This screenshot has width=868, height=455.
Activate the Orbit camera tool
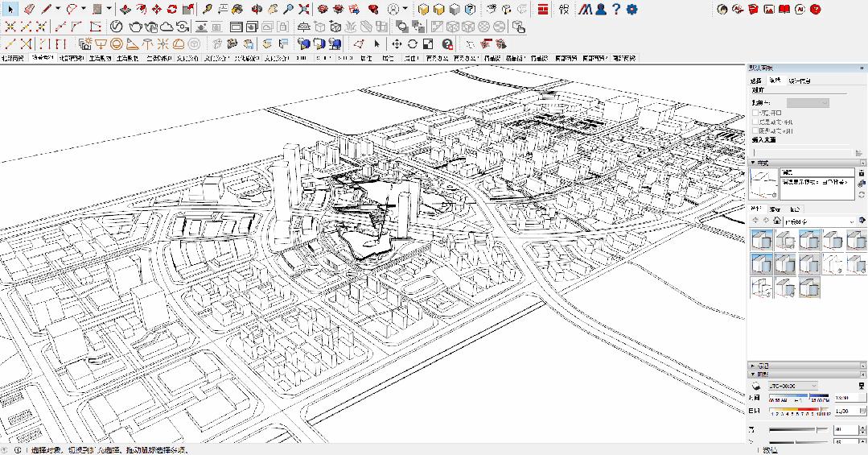pyautogui.click(x=257, y=10)
